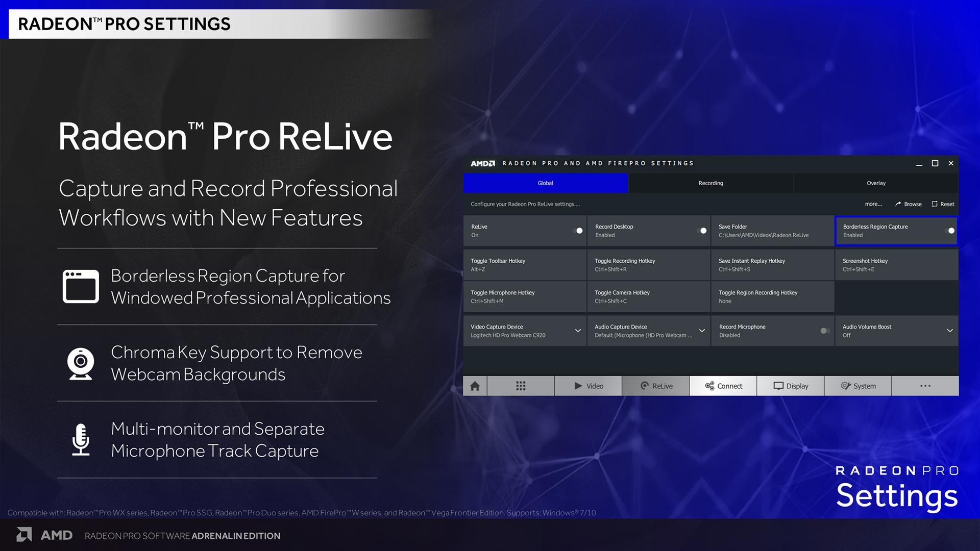980x551 pixels.
Task: Click 'Capture and Record Professional' subtitle
Action: (228, 189)
